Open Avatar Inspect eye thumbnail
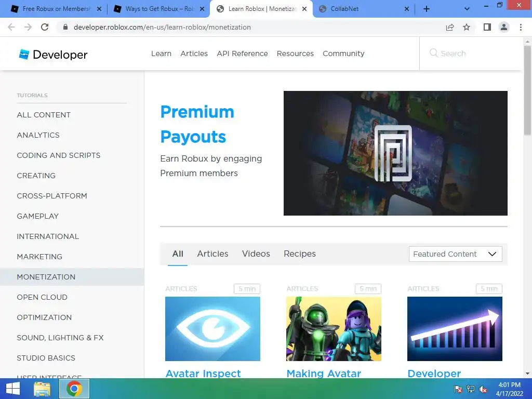532x399 pixels. point(212,329)
